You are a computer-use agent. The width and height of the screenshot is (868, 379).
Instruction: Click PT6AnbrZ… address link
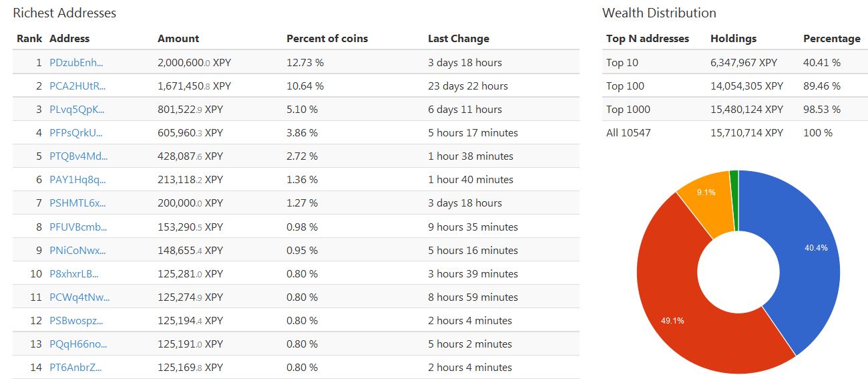[x=75, y=368]
